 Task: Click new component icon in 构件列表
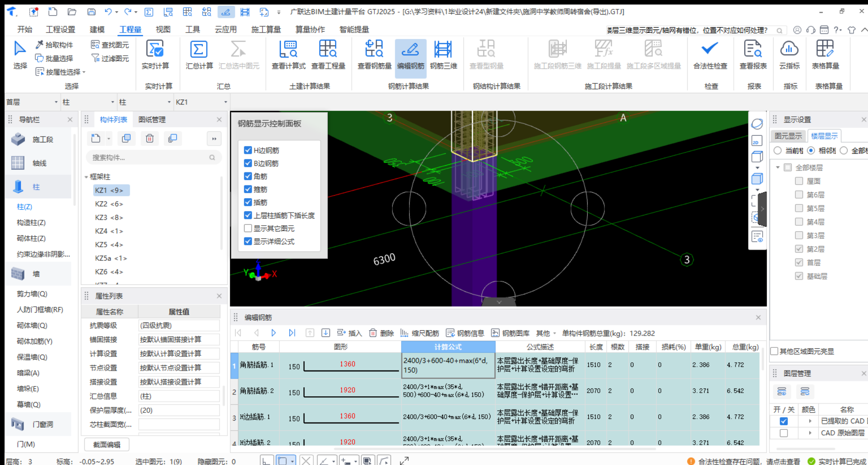tap(96, 138)
